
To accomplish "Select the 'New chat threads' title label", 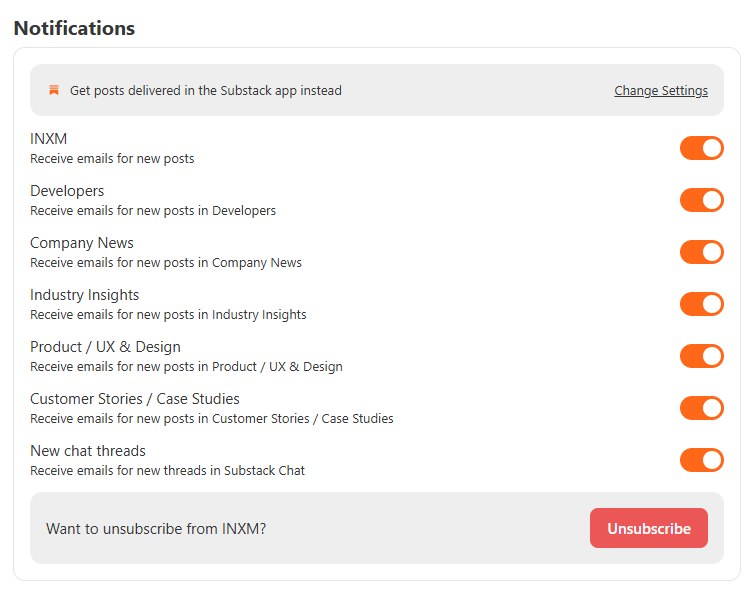I will 88,451.
